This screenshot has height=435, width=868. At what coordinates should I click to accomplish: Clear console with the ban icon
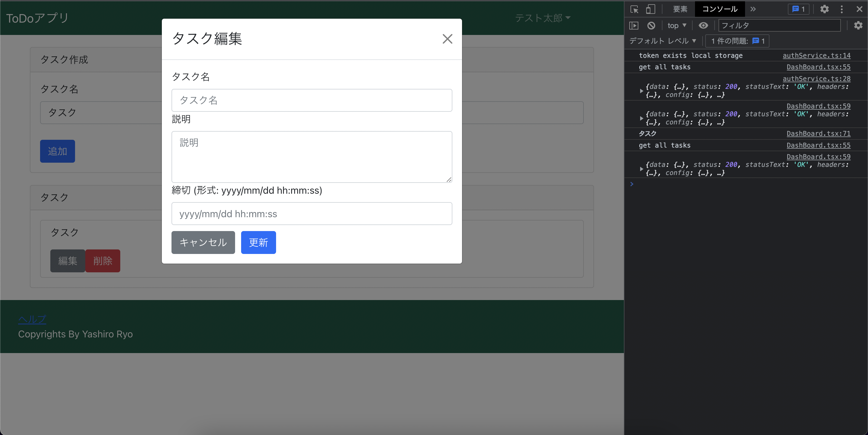(651, 26)
